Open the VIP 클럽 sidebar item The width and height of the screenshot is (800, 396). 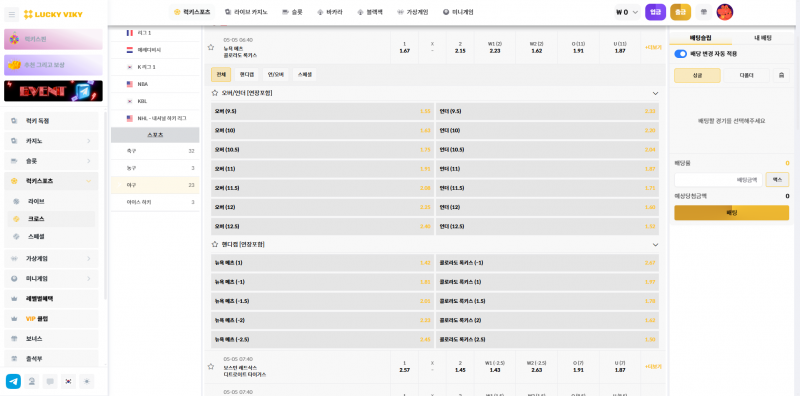click(51, 319)
